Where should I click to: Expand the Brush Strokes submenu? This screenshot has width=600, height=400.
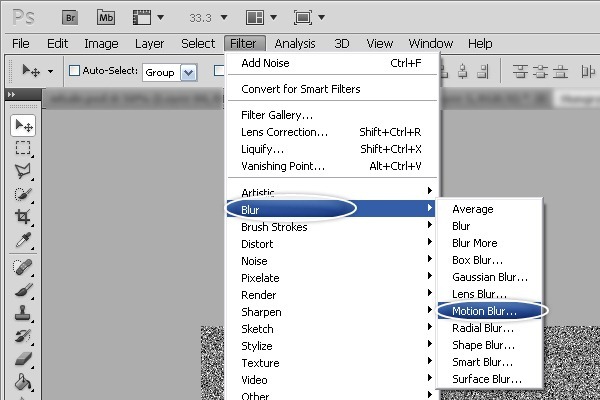[x=332, y=227]
